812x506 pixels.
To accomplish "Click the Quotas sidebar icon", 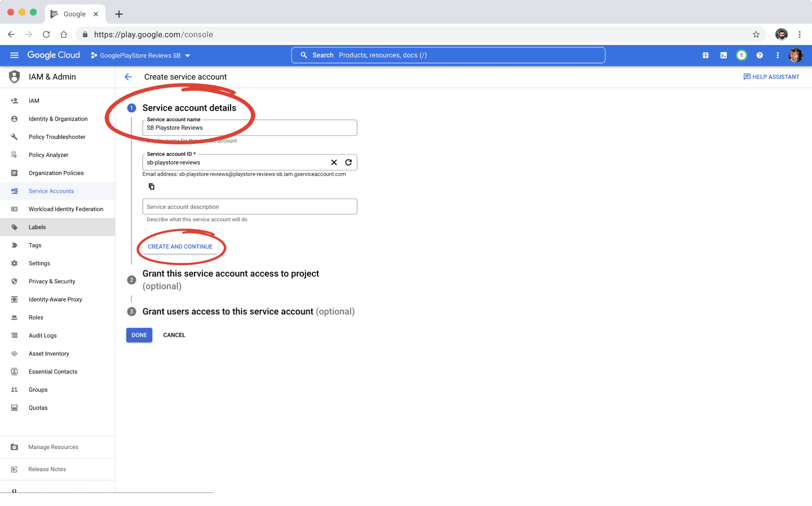I will [x=15, y=408].
